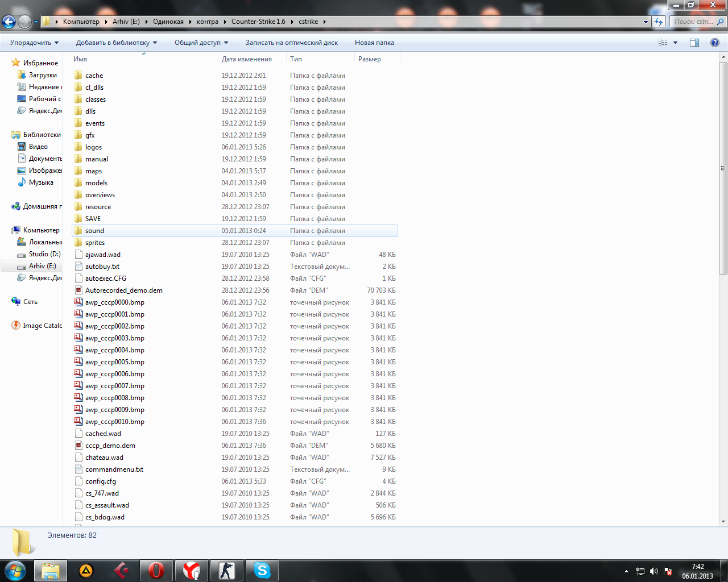Image resolution: width=728 pixels, height=582 pixels.
Task: Select the awp_cccp0000.bmp image icon
Action: tap(78, 302)
